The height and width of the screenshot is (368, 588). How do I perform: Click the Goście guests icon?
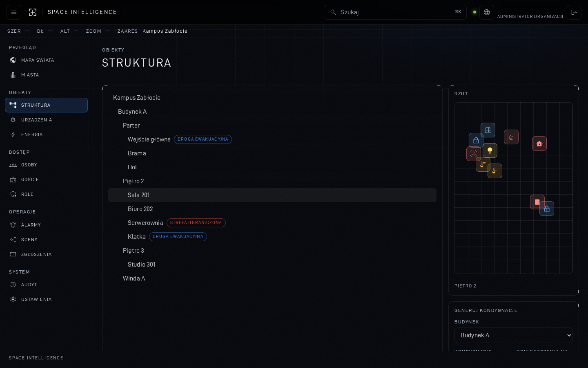13,180
